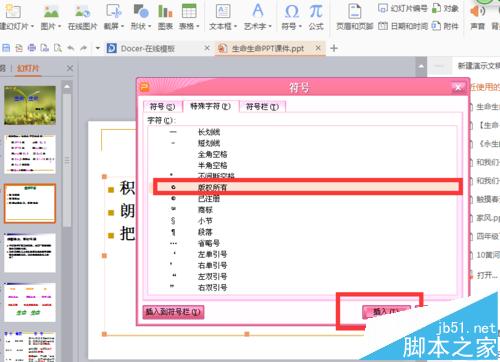Close the 生命生命PPT课件.ppt tab

pos(318,48)
